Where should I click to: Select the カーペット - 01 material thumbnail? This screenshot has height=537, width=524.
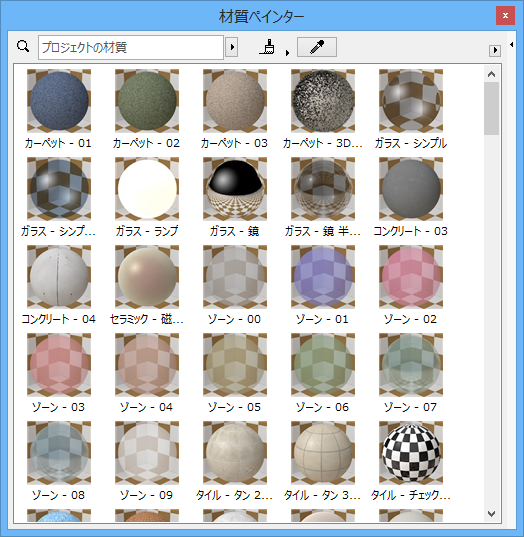click(x=59, y=101)
